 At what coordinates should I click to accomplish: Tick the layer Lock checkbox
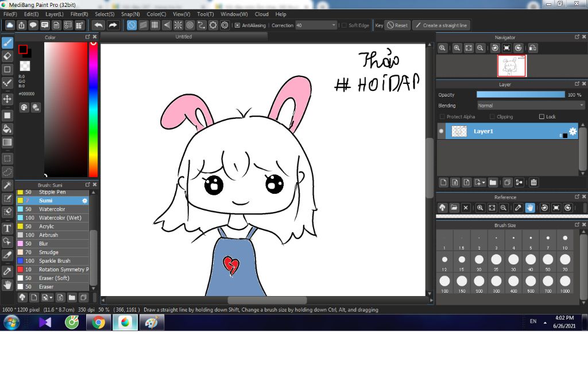coord(541,117)
